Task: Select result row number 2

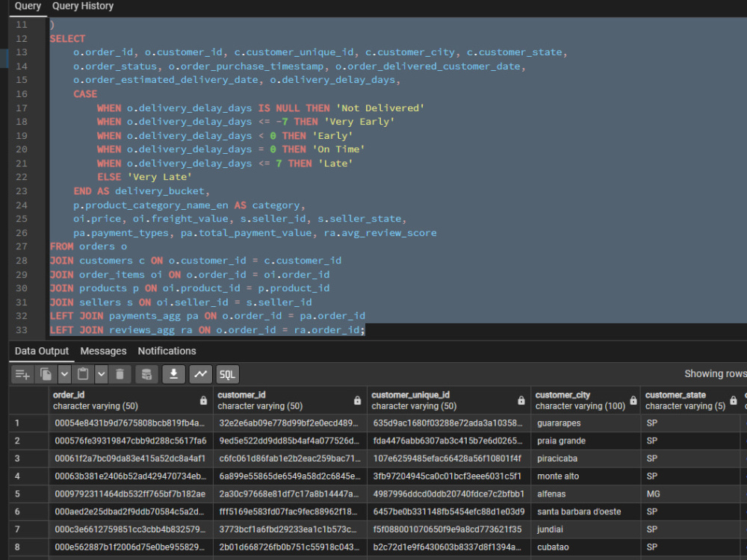Action: pyautogui.click(x=28, y=441)
